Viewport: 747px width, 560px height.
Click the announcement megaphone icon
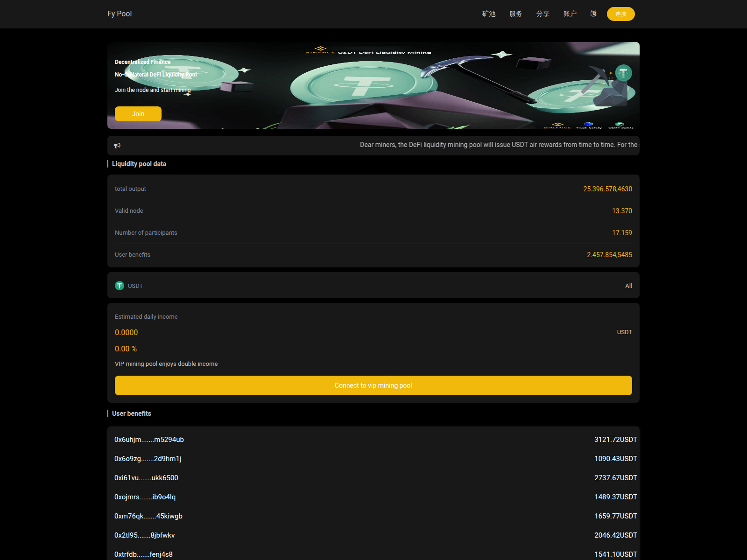[x=117, y=146]
